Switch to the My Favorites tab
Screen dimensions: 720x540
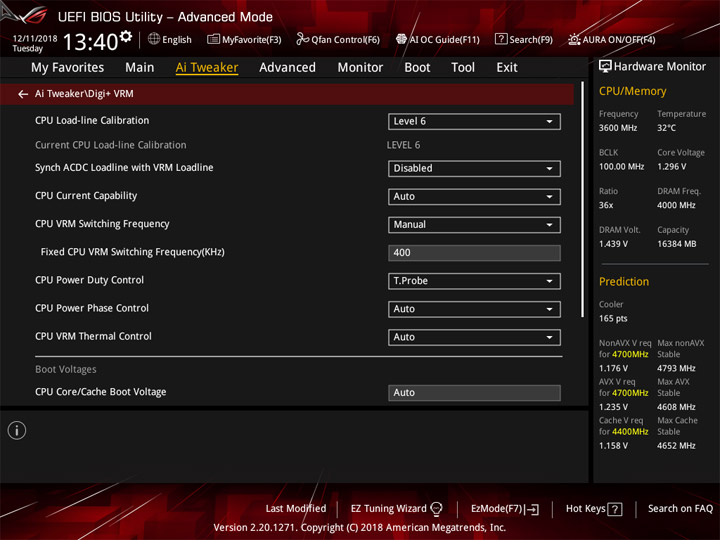tap(68, 68)
